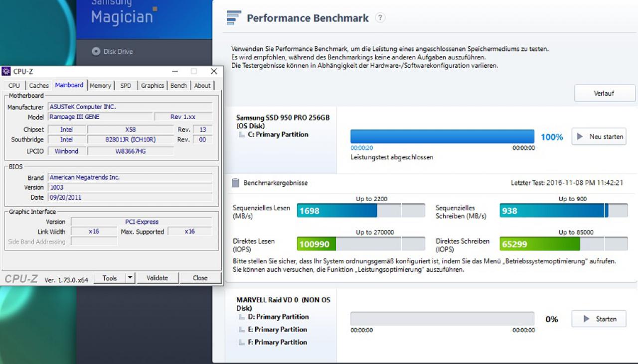Image resolution: width=638 pixels, height=364 pixels.
Task: Click the Max. Supported x16 field
Action: (x=190, y=232)
